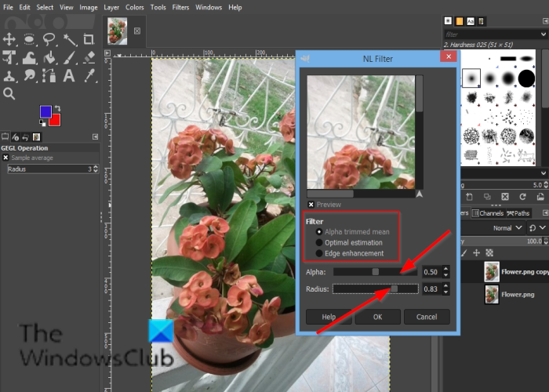Close the flower image tab
The image size is (549, 392).
[137, 31]
